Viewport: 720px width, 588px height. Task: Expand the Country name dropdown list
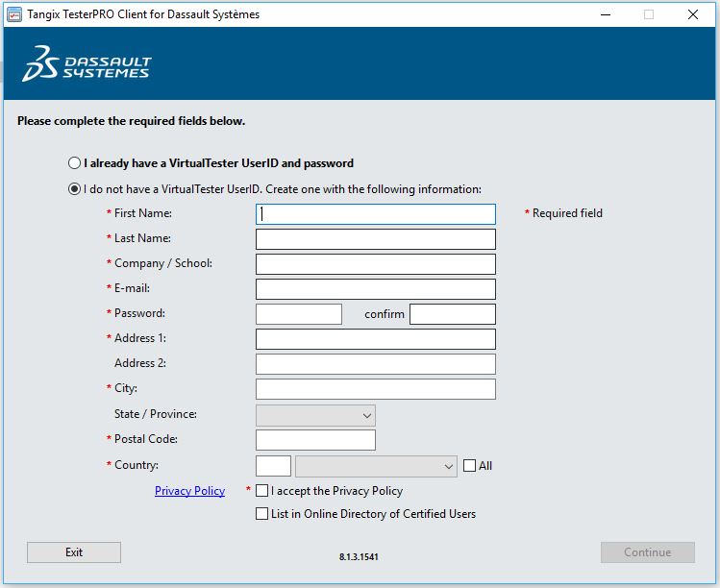coord(377,466)
